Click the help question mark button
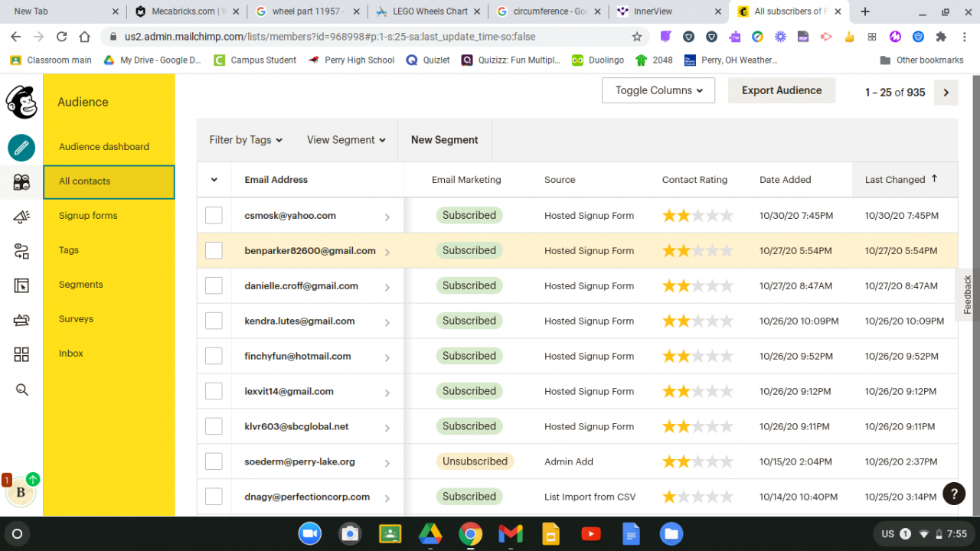Viewport: 980px width, 551px height. [953, 494]
